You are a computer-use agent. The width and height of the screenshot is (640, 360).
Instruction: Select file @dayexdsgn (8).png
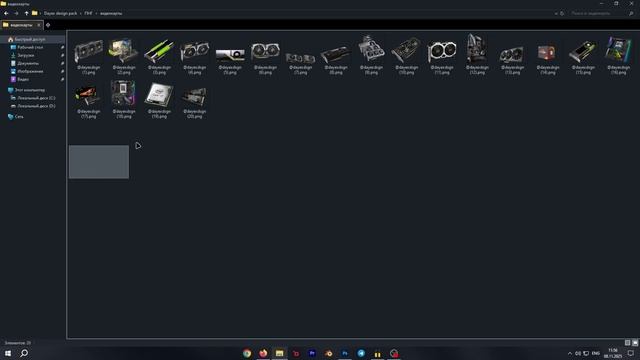coord(336,56)
